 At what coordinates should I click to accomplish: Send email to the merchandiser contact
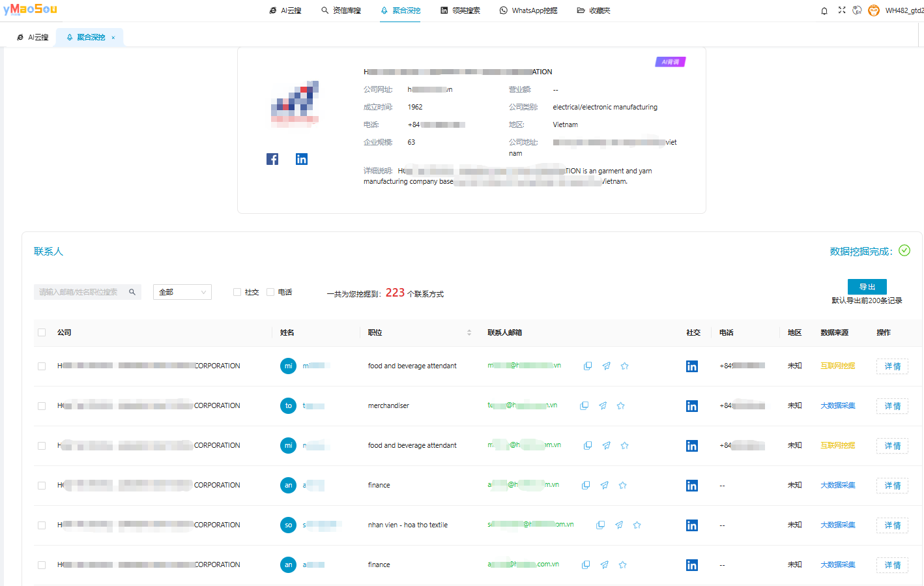click(603, 406)
